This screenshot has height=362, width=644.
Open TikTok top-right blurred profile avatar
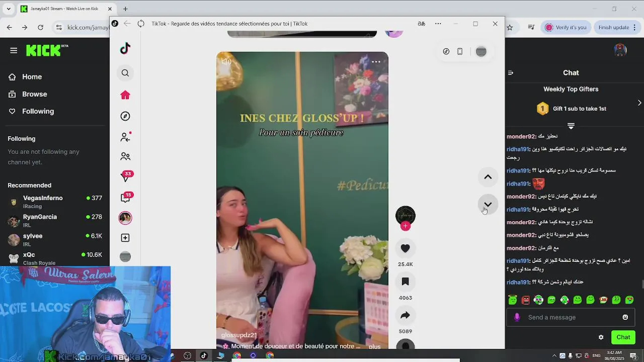click(x=481, y=51)
